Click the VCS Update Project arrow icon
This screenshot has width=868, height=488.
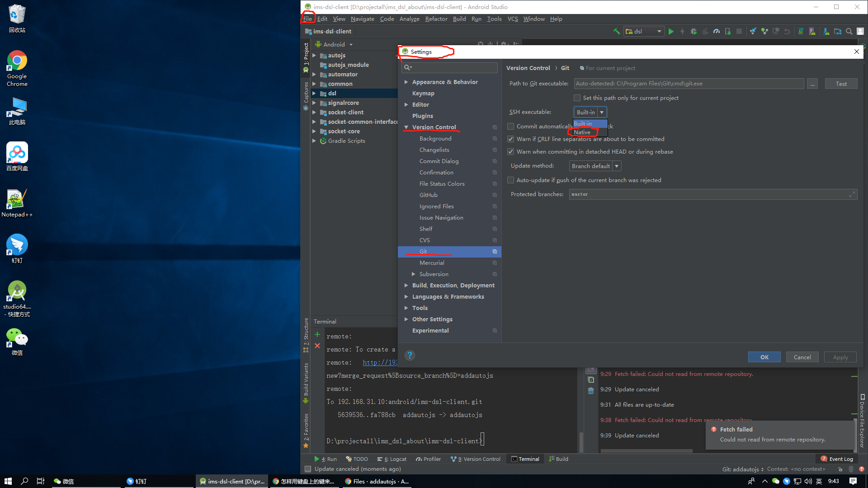(x=753, y=32)
